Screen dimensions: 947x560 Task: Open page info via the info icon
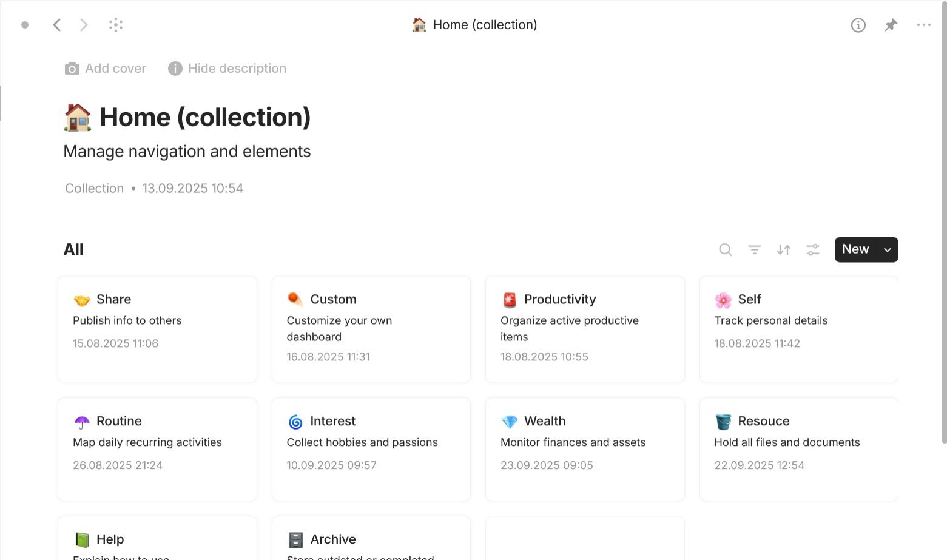858,25
